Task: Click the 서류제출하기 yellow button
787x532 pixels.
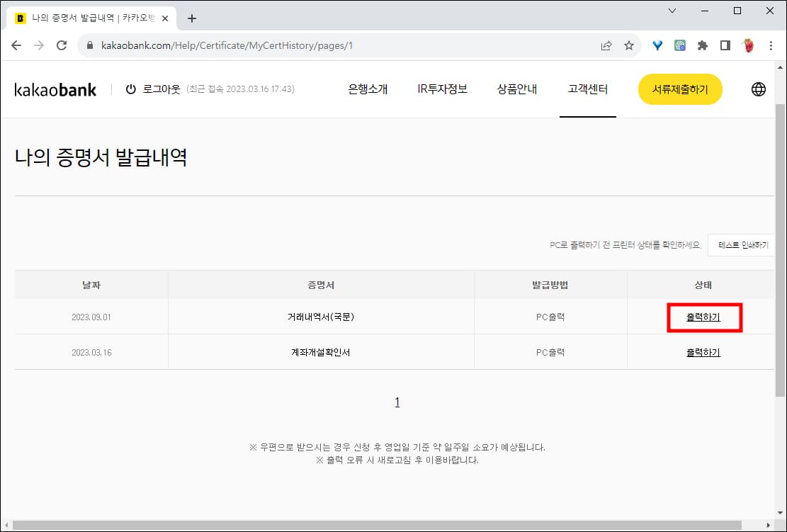Action: 679,89
